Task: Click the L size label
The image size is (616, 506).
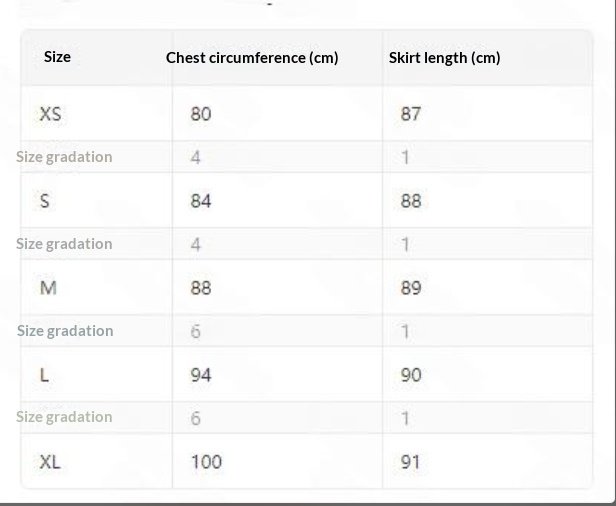Action: click(x=44, y=375)
